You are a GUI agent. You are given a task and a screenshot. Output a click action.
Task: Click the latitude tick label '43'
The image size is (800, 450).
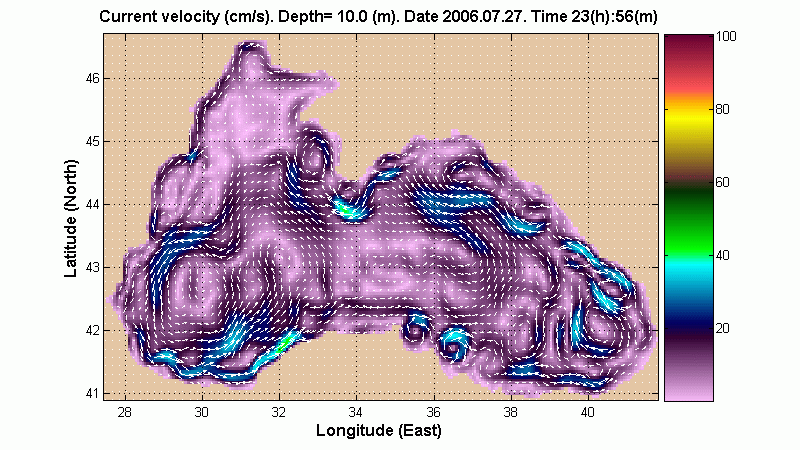pyautogui.click(x=93, y=267)
